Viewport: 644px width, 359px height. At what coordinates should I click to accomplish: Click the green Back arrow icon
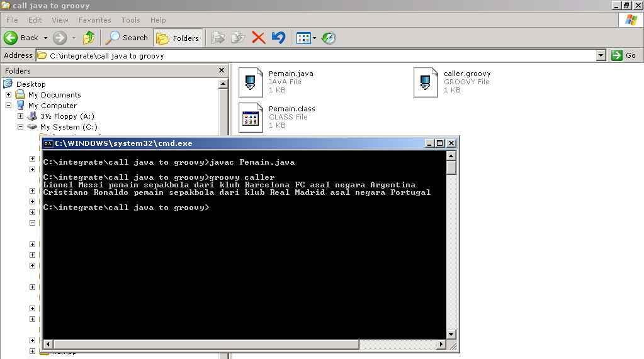pyautogui.click(x=11, y=38)
